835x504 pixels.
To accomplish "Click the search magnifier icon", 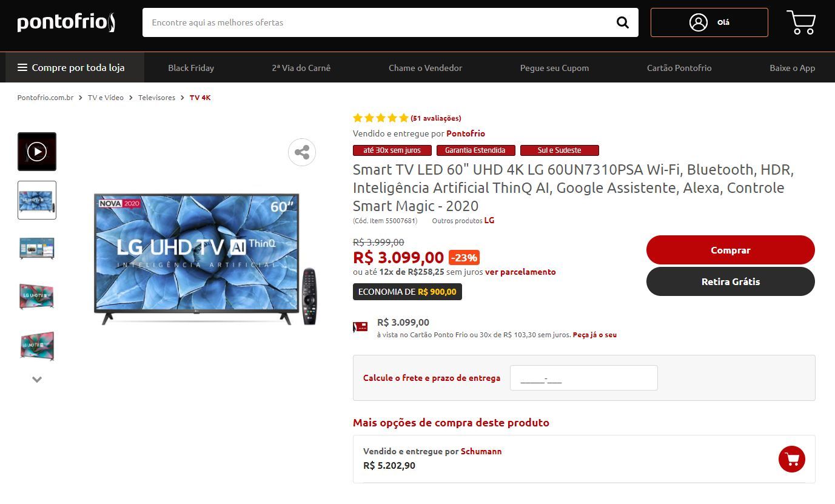I will pyautogui.click(x=623, y=22).
